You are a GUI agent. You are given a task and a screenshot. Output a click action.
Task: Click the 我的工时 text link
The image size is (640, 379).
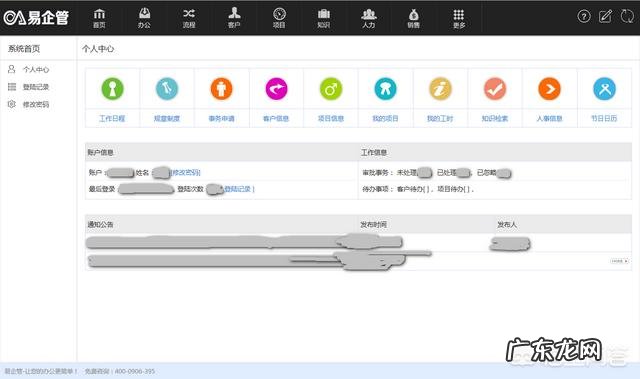point(440,118)
